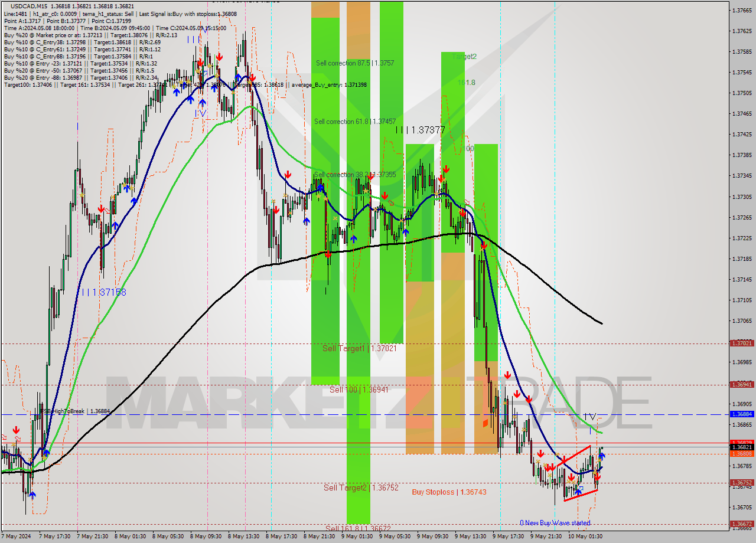Click the blue 'I I I 1.37158' label
The image size is (756, 543).
click(x=104, y=292)
